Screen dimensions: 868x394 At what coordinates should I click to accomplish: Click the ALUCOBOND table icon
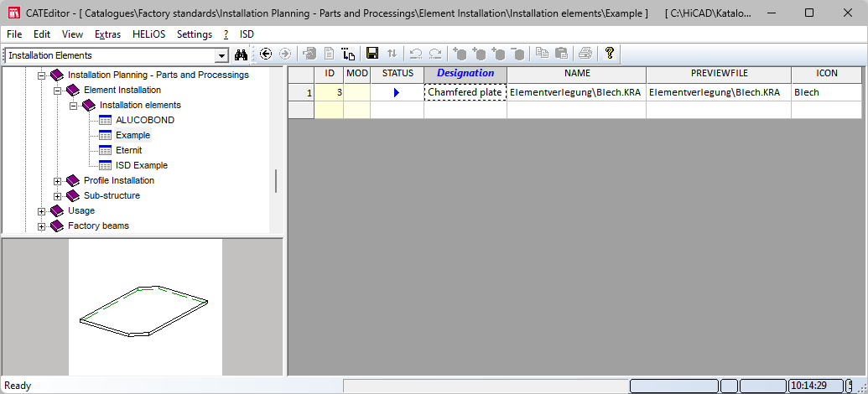[105, 120]
